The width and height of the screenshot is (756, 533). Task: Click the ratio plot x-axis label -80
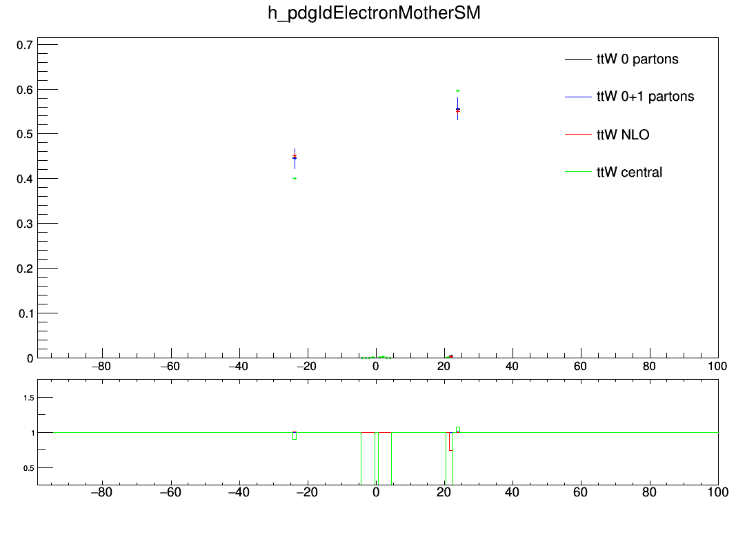tap(101, 492)
